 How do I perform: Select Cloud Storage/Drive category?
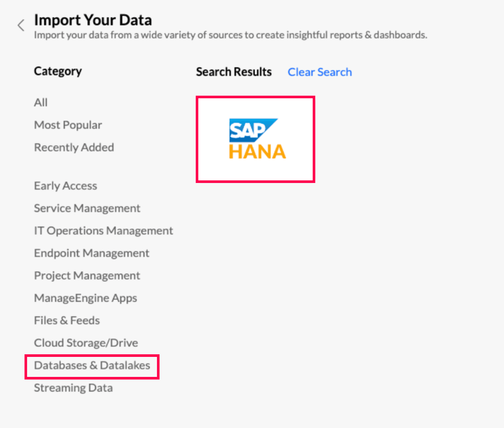86,343
